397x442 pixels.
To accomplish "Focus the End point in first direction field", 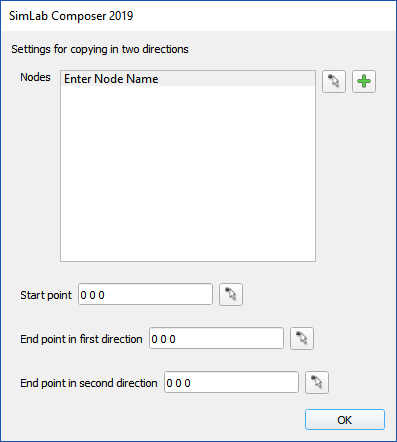I will pos(216,338).
